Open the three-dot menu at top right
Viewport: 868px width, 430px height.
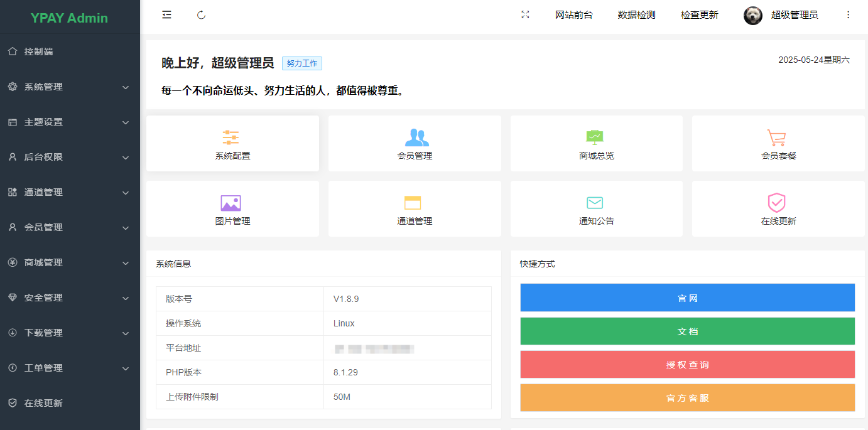[x=847, y=14]
